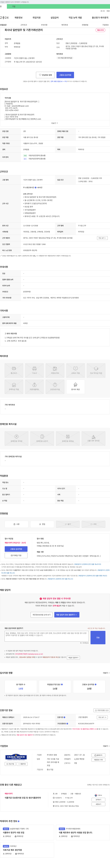Select the 장애인용 화장실 icon
The width and height of the screenshot is (110, 868).
coord(68,438)
